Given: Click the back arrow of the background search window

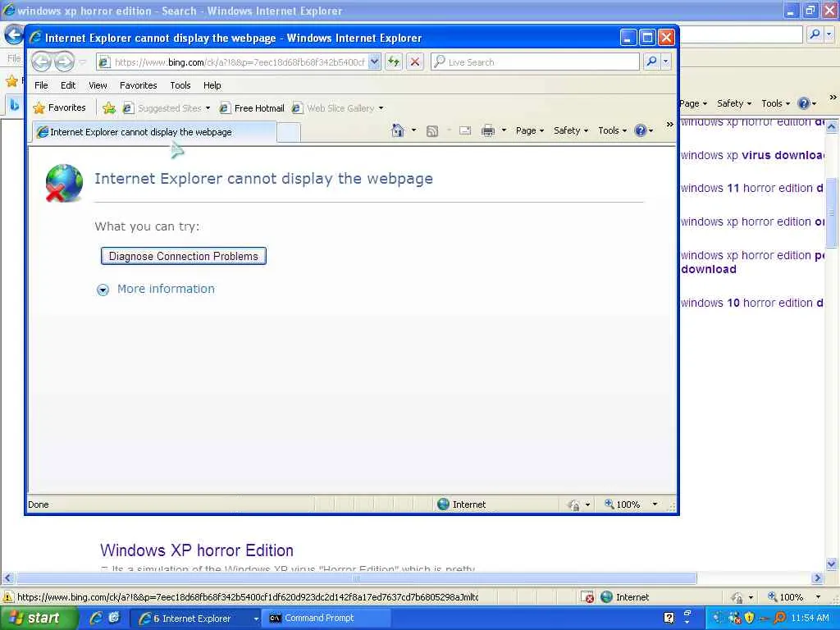Looking at the screenshot, I should click(x=13, y=35).
